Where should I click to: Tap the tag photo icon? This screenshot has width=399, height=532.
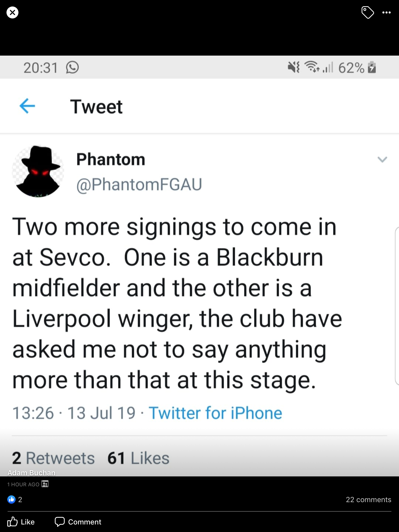coord(368,12)
